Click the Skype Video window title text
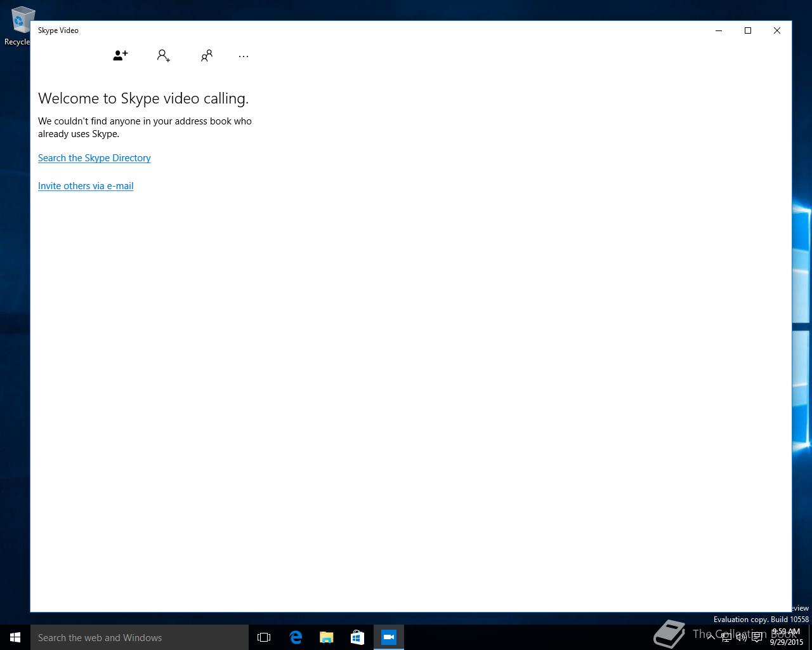This screenshot has width=812, height=650. coord(58,30)
